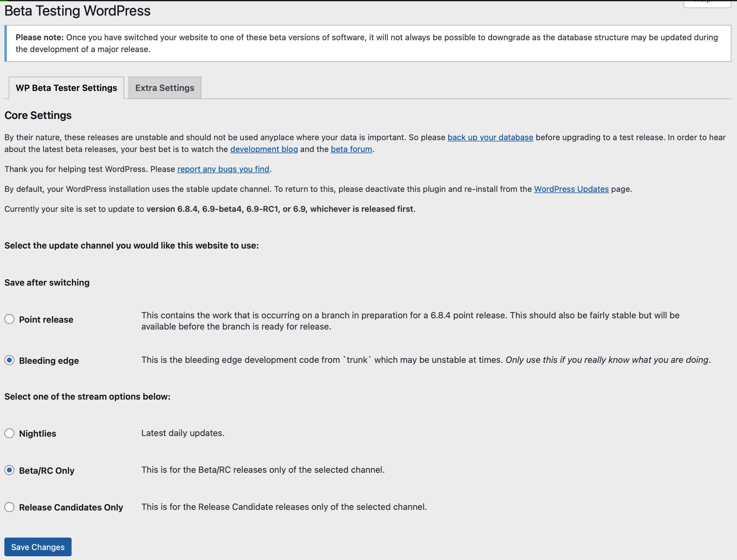Follow the report any bugs you find link
Viewport: 737px width, 560px height.
pyautogui.click(x=223, y=169)
